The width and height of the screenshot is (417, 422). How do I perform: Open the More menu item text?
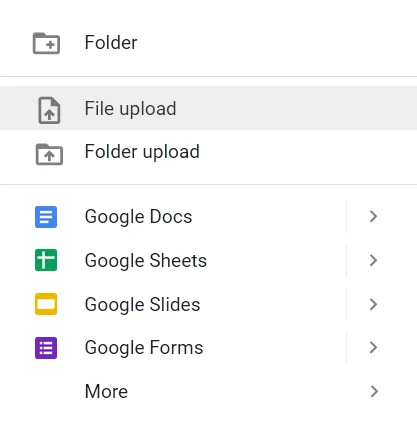tap(106, 391)
